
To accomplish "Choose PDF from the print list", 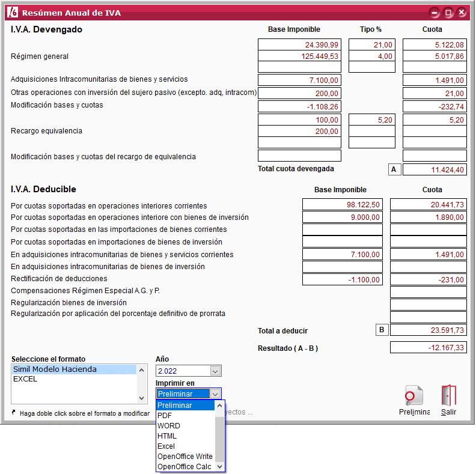I will click(185, 416).
